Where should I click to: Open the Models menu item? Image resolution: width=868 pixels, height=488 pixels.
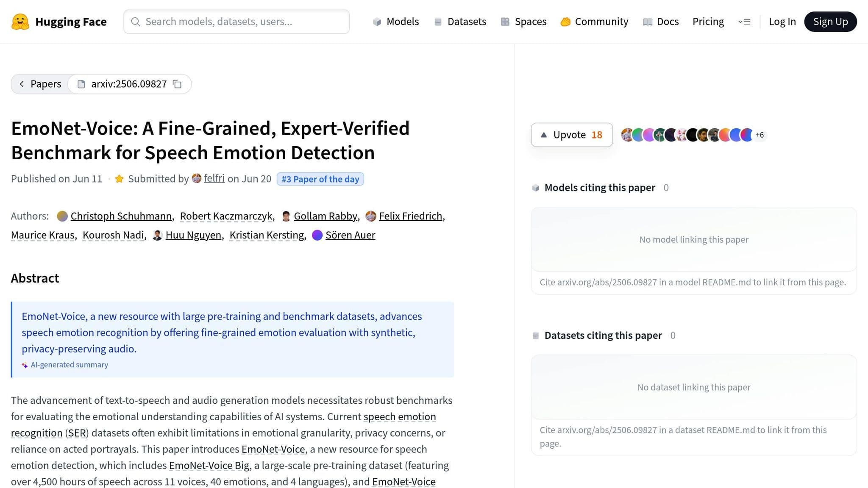(x=396, y=22)
